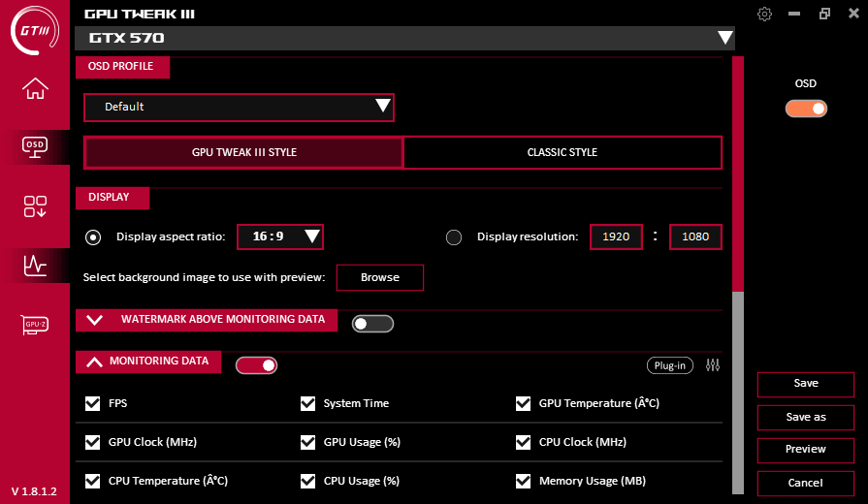Click the Save button

point(806,384)
